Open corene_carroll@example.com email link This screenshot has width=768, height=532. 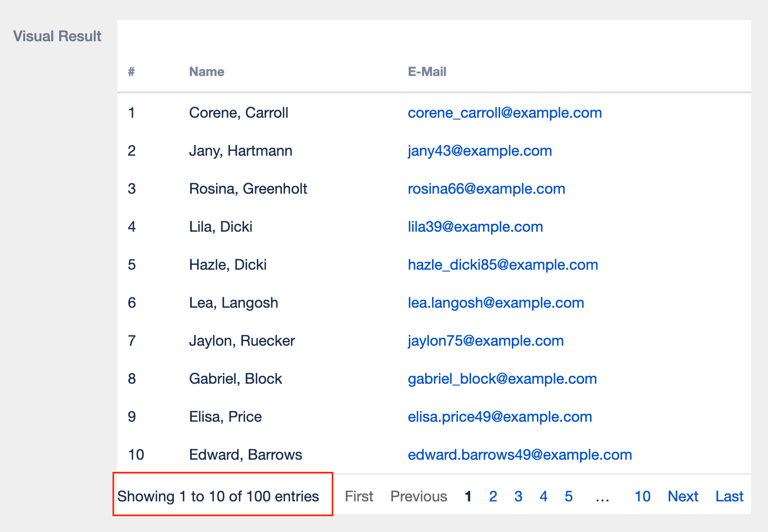click(504, 113)
